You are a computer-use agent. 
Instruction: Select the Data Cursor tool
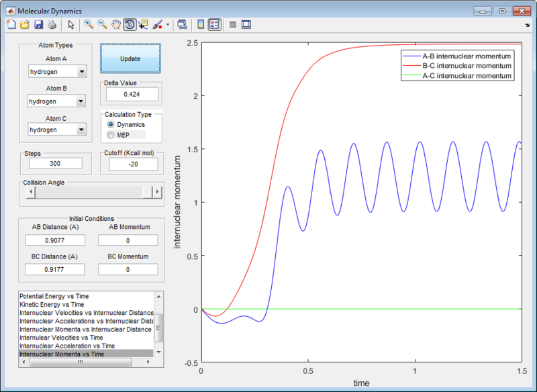pos(143,24)
